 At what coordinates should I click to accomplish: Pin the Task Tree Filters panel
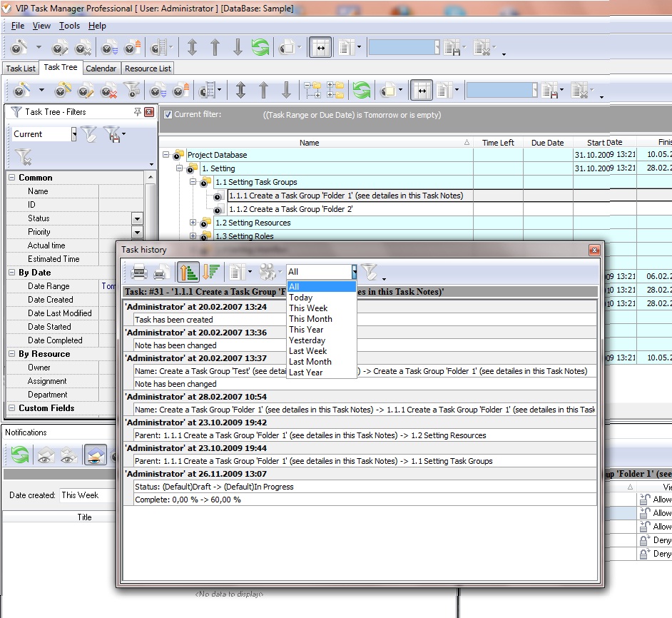[138, 112]
